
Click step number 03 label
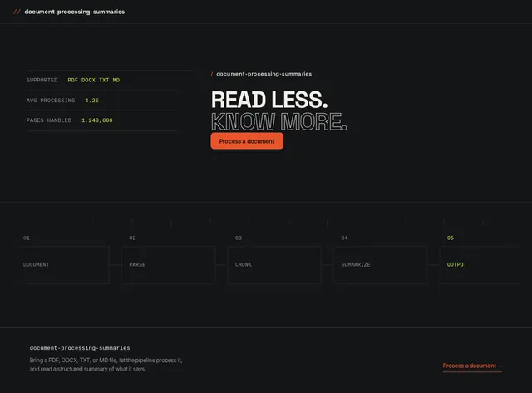[239, 238]
